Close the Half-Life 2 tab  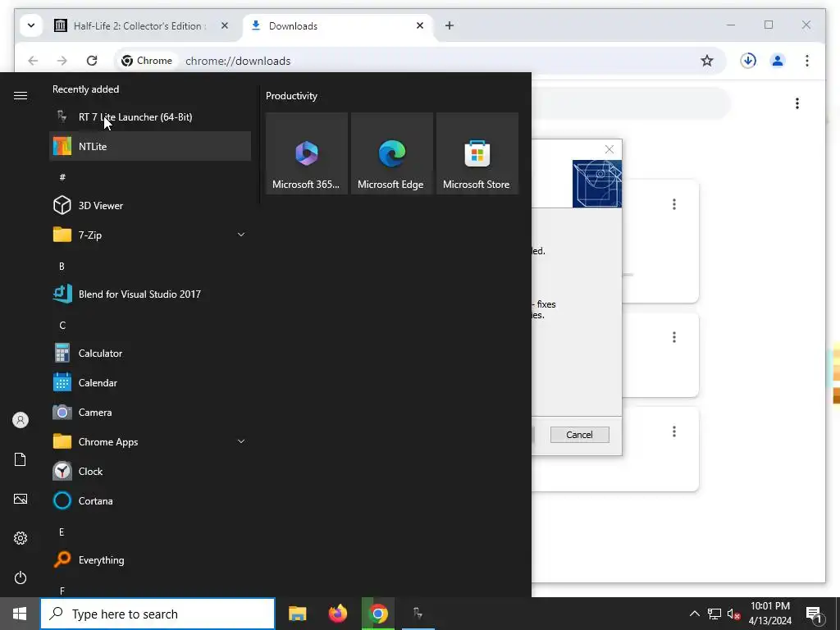coord(225,25)
